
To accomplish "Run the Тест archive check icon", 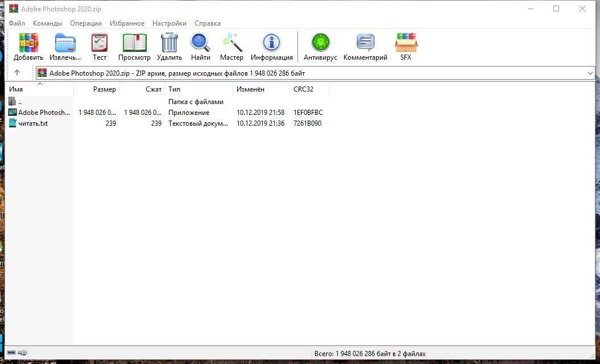I will pos(100,43).
